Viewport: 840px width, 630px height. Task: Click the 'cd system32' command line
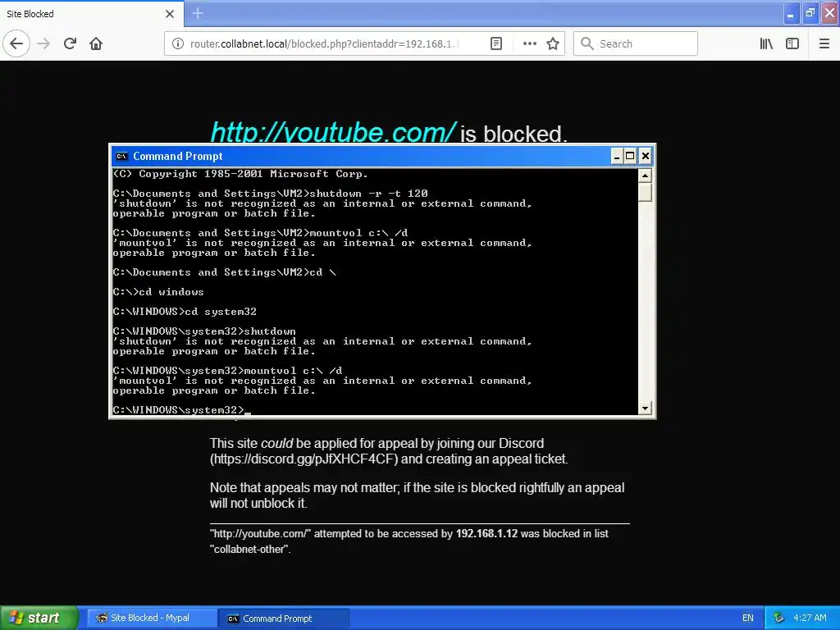coord(185,312)
